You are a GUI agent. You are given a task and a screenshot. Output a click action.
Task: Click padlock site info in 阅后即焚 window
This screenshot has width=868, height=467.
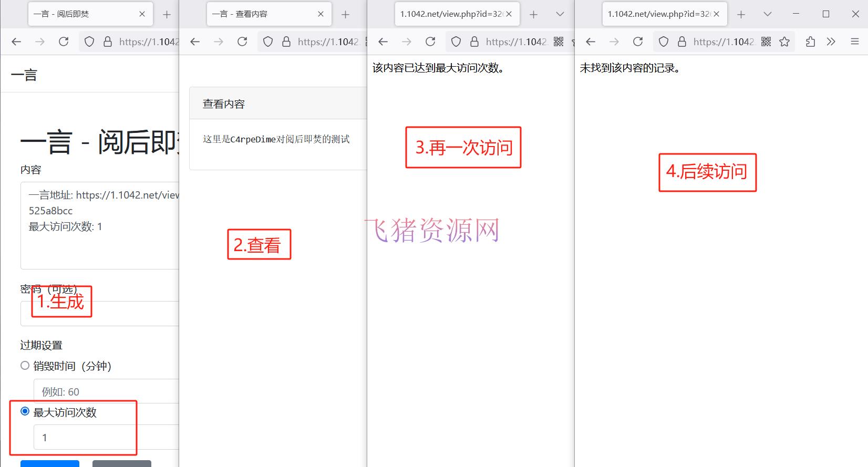point(108,41)
